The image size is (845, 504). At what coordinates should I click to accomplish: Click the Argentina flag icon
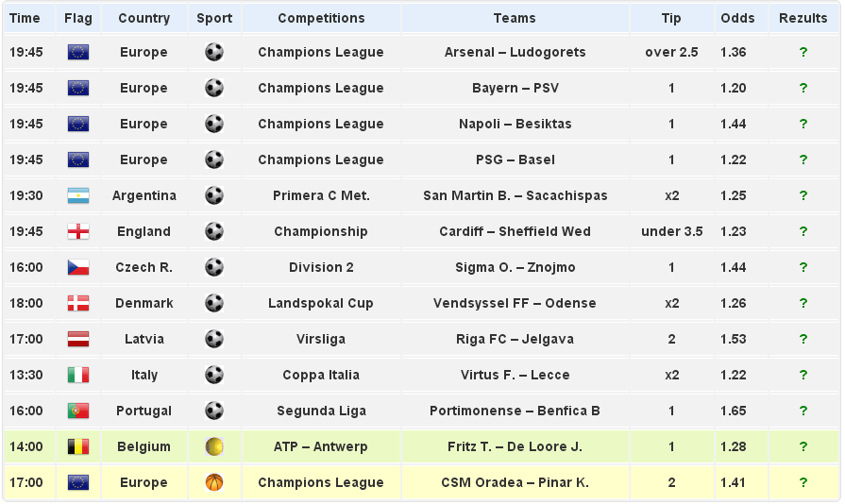[x=78, y=196]
